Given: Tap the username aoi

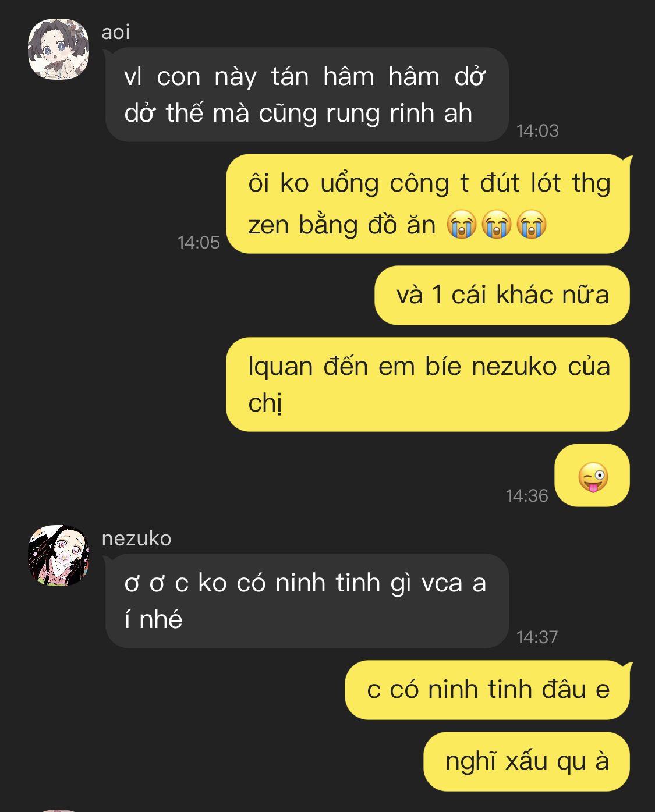Looking at the screenshot, I should click(115, 32).
